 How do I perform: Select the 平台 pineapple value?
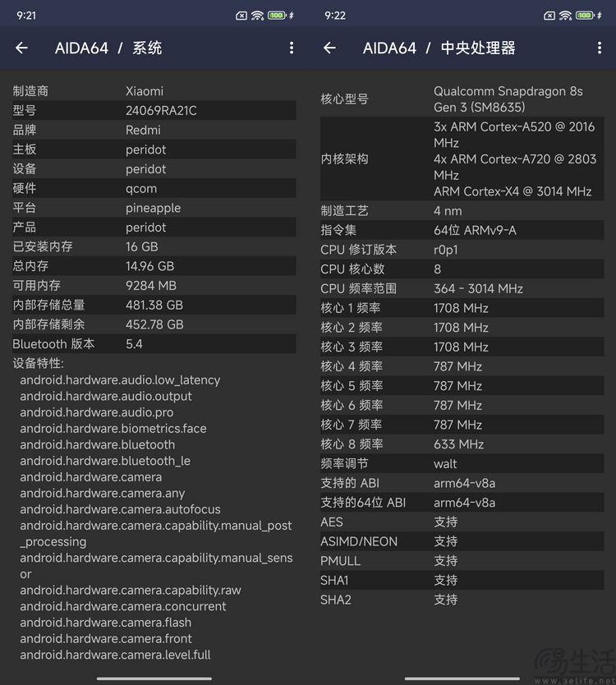pos(153,208)
